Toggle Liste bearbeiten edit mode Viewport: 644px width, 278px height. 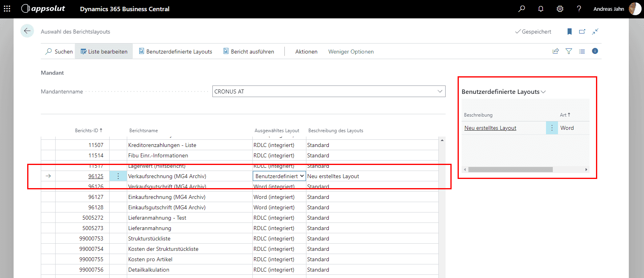click(104, 52)
